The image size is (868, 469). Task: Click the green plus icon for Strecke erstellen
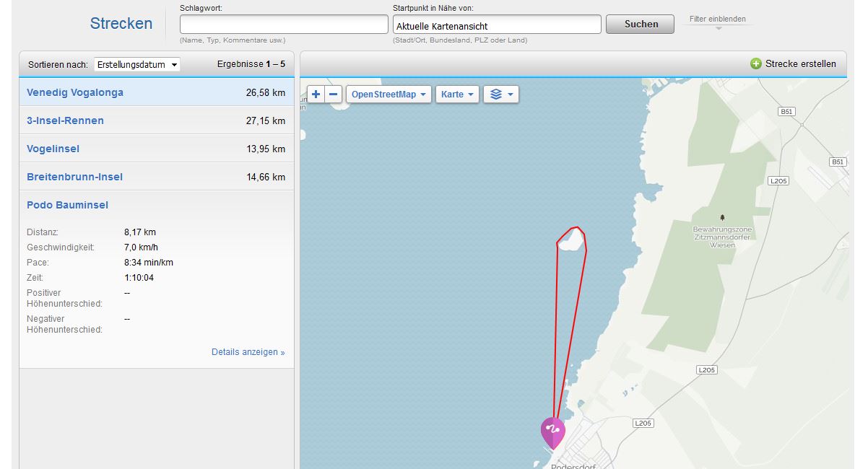[x=756, y=63]
